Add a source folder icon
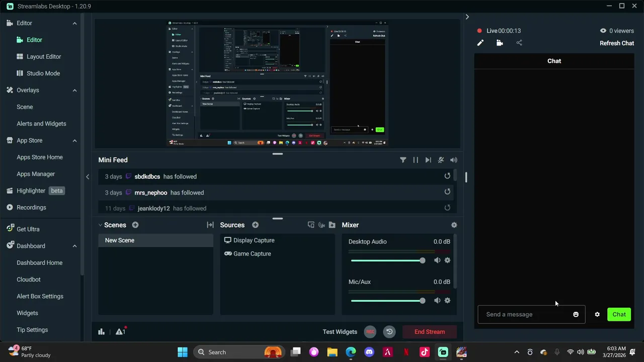 332,225
